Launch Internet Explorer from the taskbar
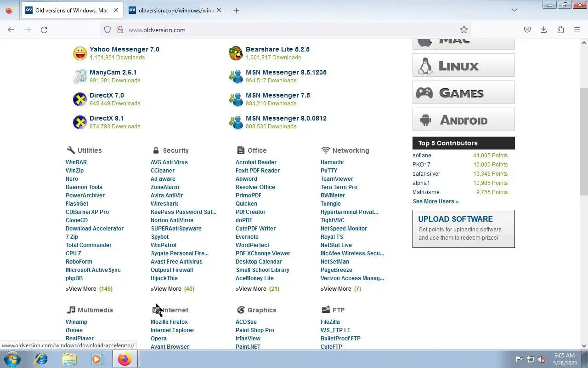The height and width of the screenshot is (368, 588). (x=41, y=359)
